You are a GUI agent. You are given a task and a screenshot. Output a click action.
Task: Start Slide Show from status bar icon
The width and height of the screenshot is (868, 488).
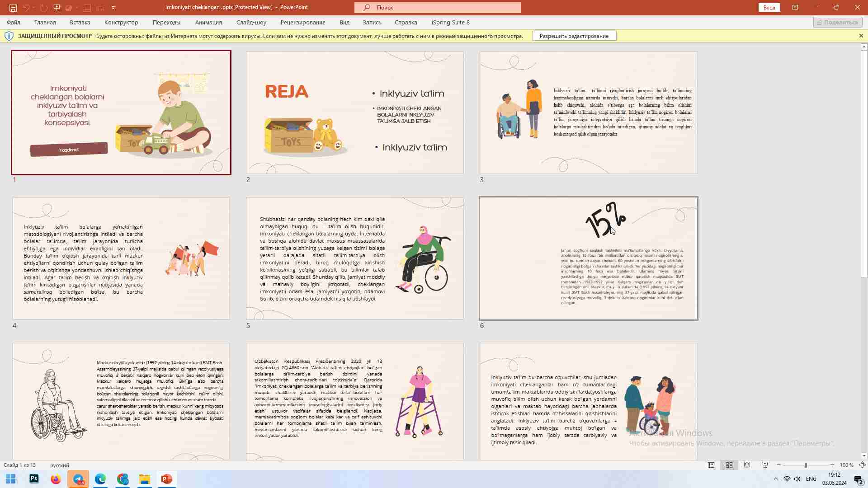(x=765, y=465)
